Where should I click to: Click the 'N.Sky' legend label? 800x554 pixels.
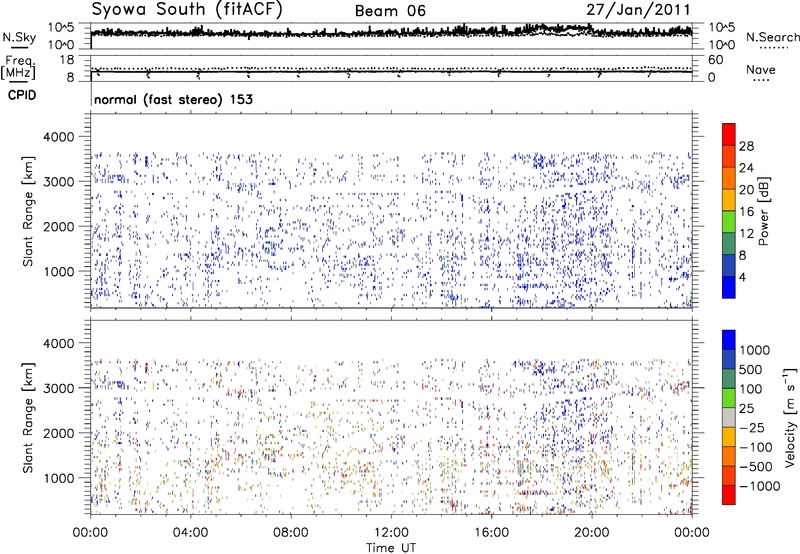pos(19,37)
